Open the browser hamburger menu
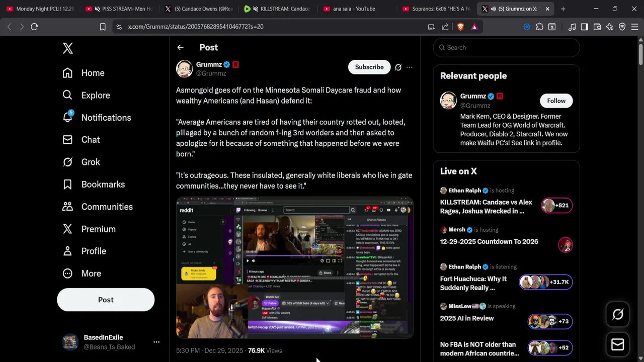644x362 pixels. (635, 27)
